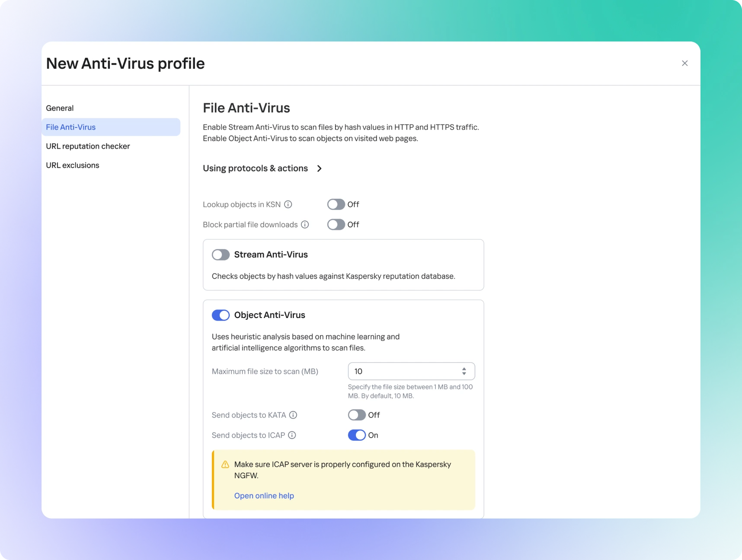Click info icon next to Lookup objects in KSN
The image size is (742, 560).
(x=288, y=204)
